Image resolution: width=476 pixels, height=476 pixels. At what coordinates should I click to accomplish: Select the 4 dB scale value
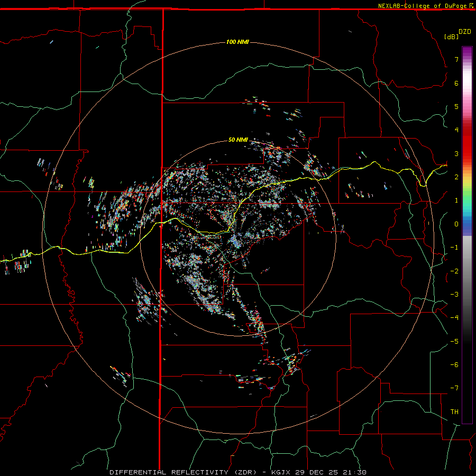(456, 130)
